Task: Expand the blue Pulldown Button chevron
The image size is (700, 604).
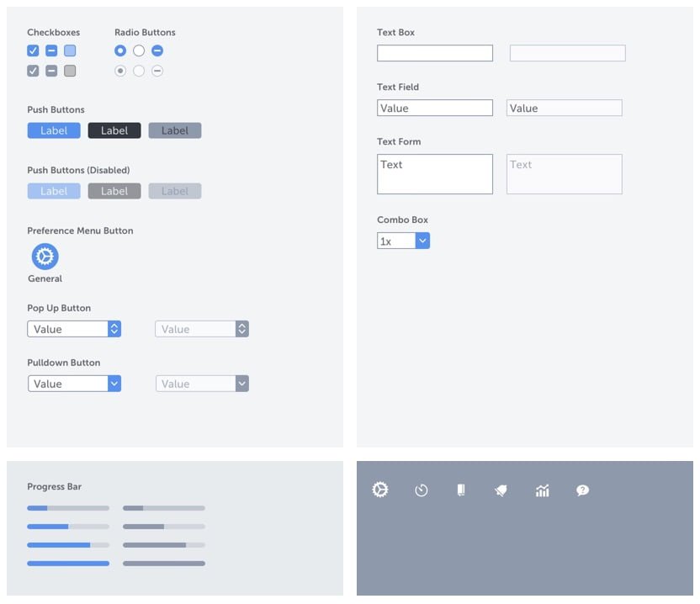Action: (x=114, y=384)
